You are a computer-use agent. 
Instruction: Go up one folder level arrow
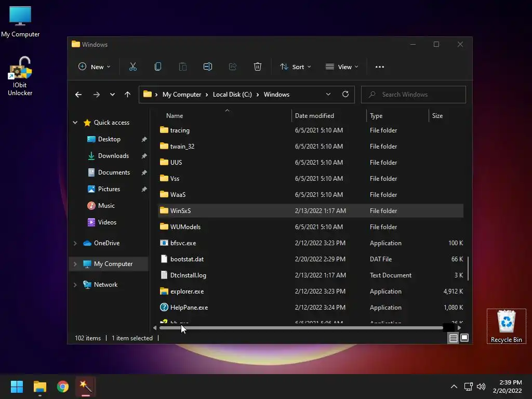pyautogui.click(x=127, y=95)
